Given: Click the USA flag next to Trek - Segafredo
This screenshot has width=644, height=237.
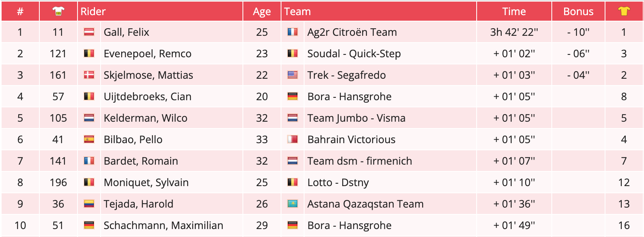Looking at the screenshot, I should coord(293,75).
